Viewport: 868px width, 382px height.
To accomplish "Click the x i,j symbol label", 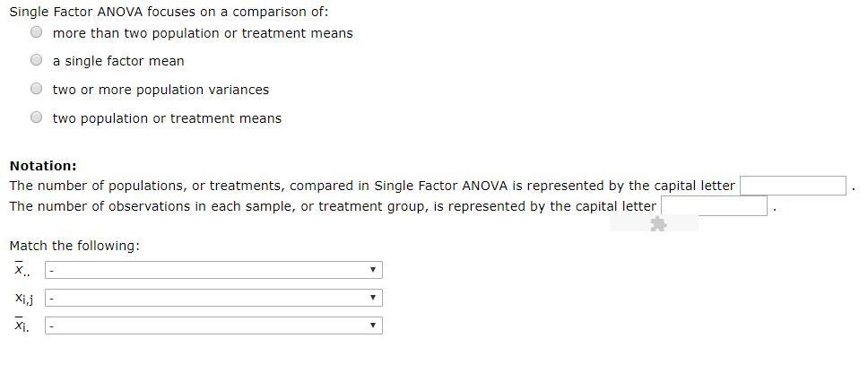I will pos(23,298).
